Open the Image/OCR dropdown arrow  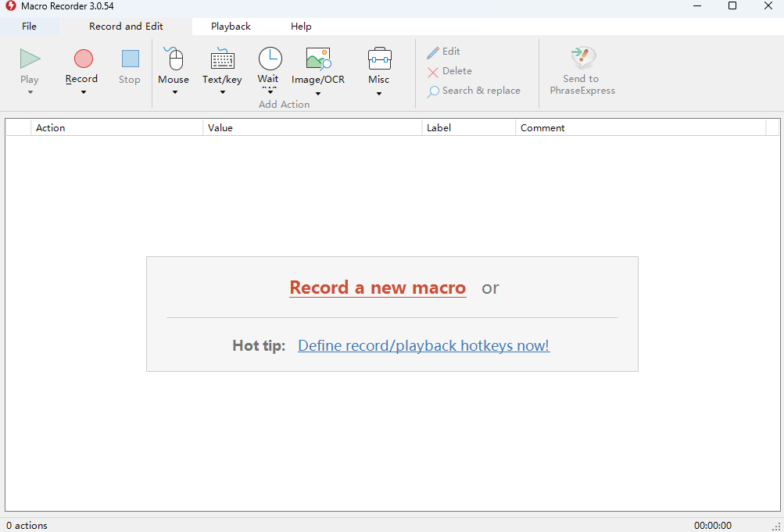point(318,94)
